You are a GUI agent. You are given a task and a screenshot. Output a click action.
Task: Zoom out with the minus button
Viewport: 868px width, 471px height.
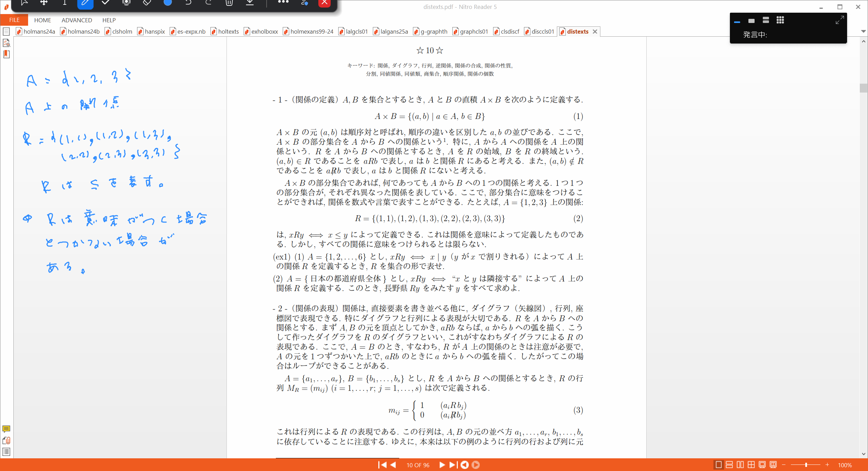coord(784,465)
